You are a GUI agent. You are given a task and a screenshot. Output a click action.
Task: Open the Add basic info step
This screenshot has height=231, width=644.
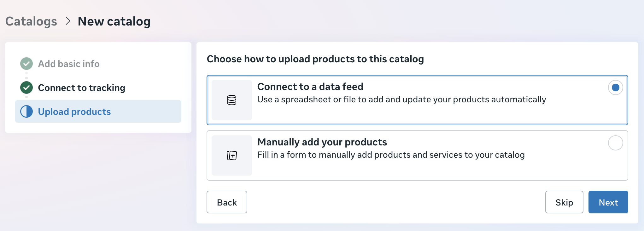pos(69,64)
